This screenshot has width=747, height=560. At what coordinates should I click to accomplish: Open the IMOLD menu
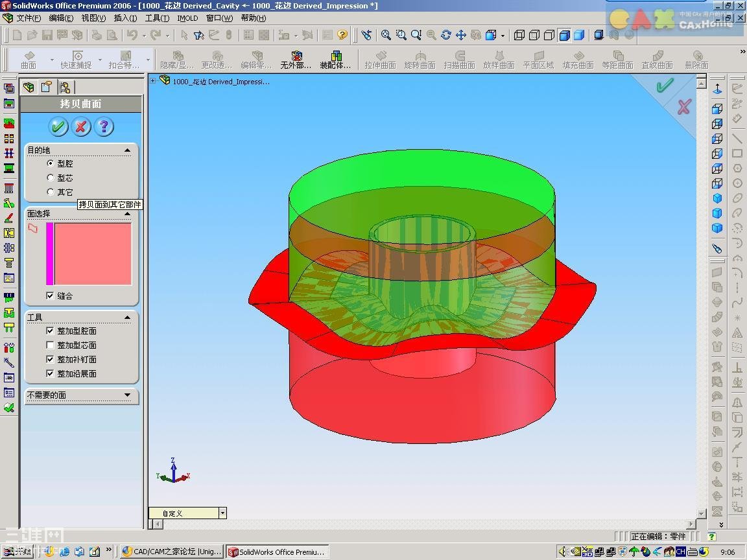coord(187,18)
